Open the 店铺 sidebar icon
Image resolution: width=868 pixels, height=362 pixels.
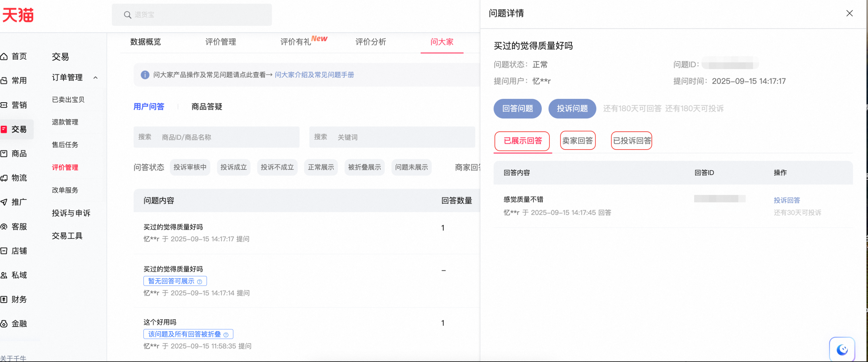[x=4, y=251]
